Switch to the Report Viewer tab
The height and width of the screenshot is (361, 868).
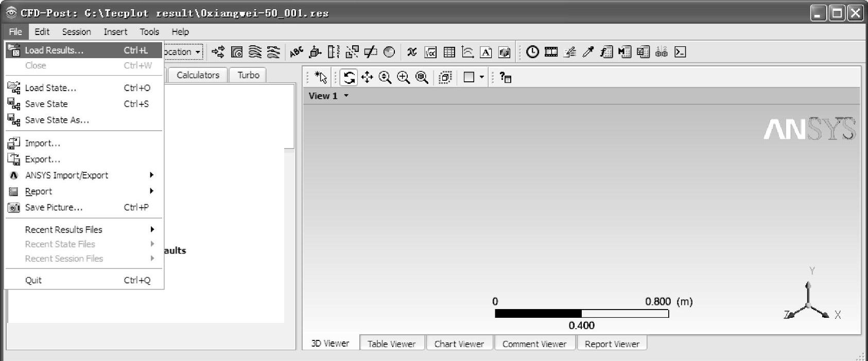pyautogui.click(x=612, y=344)
